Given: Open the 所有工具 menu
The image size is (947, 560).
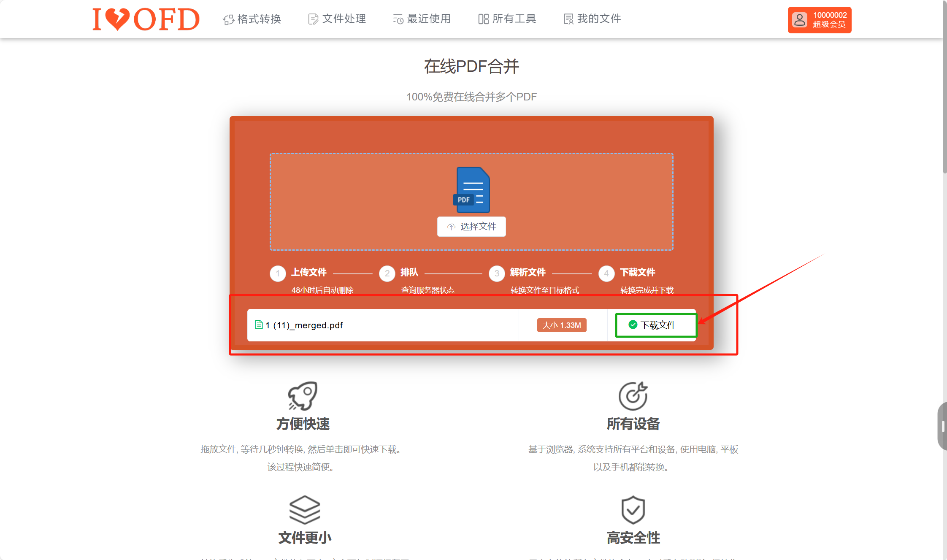Looking at the screenshot, I should point(507,19).
